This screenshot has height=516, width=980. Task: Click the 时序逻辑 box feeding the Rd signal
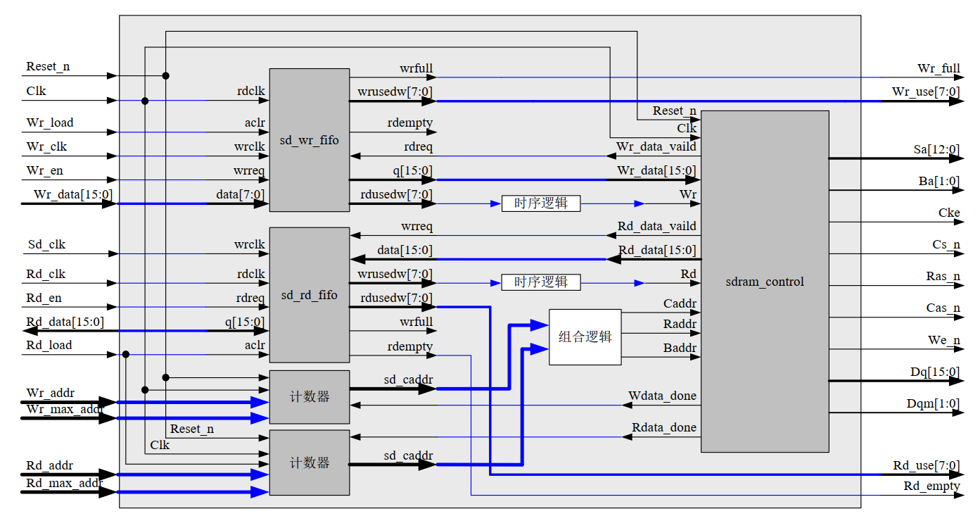[540, 282]
